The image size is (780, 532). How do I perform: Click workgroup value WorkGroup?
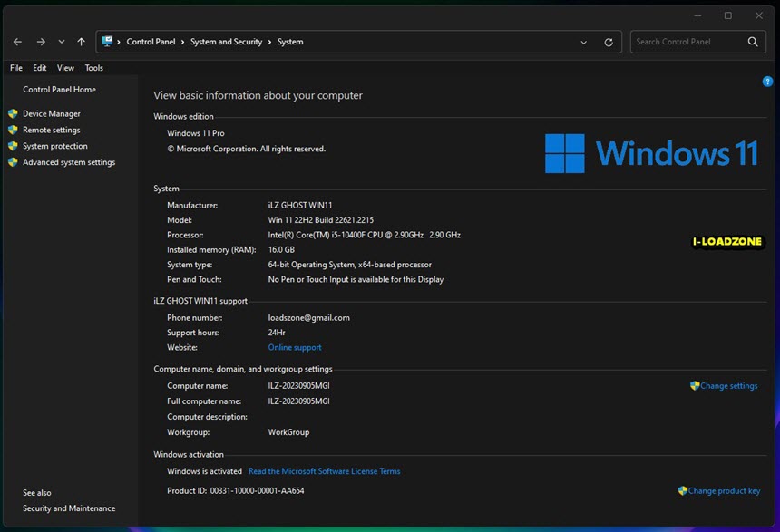coord(288,432)
